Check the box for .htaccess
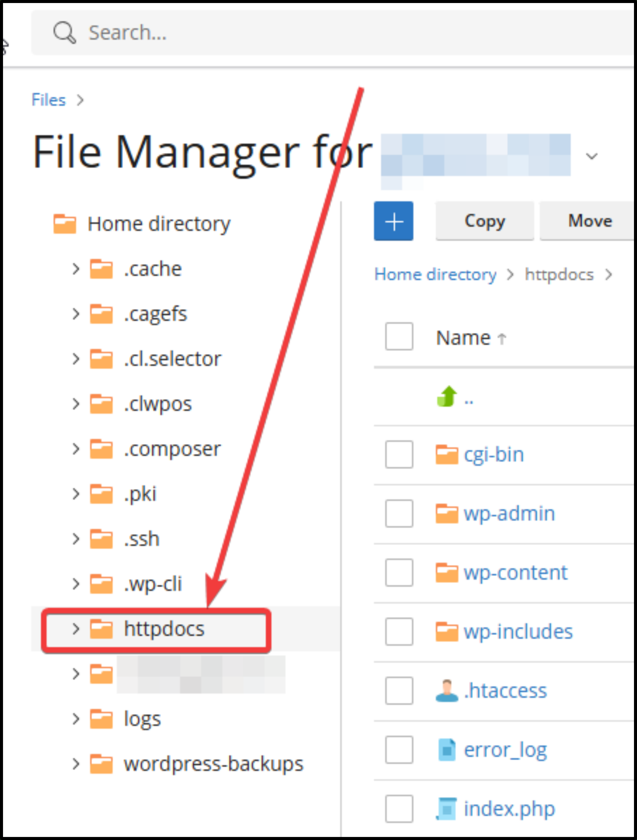This screenshot has height=840, width=637. [399, 691]
